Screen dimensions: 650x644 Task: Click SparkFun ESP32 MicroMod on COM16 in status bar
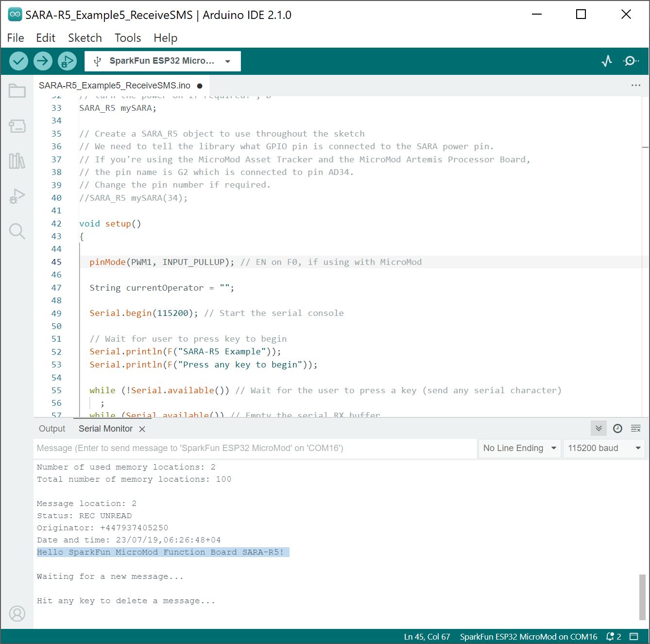pyautogui.click(x=529, y=637)
